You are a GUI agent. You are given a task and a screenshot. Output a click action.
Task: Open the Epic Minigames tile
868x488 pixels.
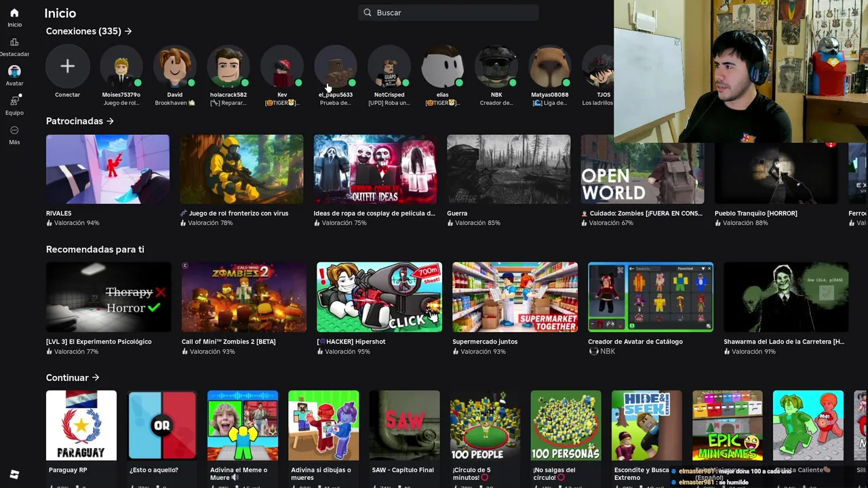coord(728,426)
